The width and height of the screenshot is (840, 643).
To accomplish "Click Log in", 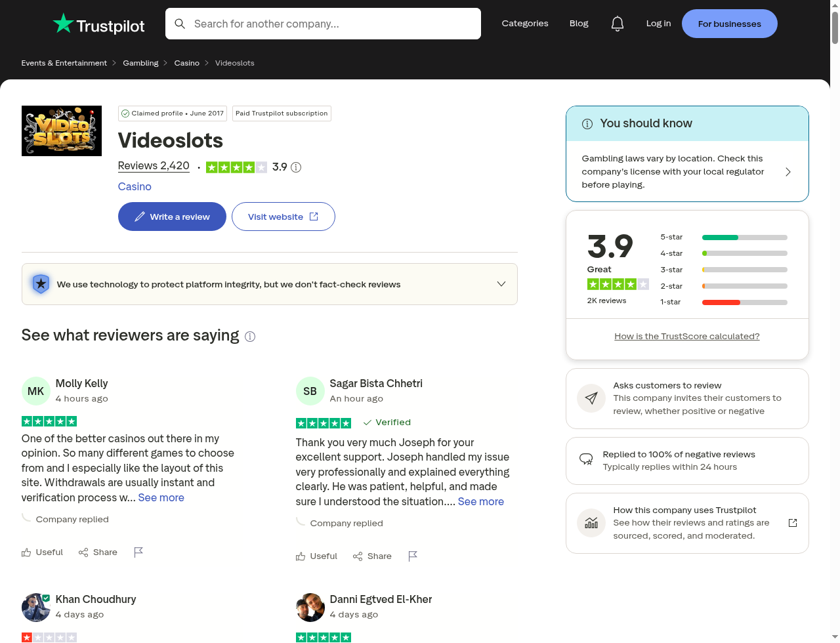I will pyautogui.click(x=658, y=24).
